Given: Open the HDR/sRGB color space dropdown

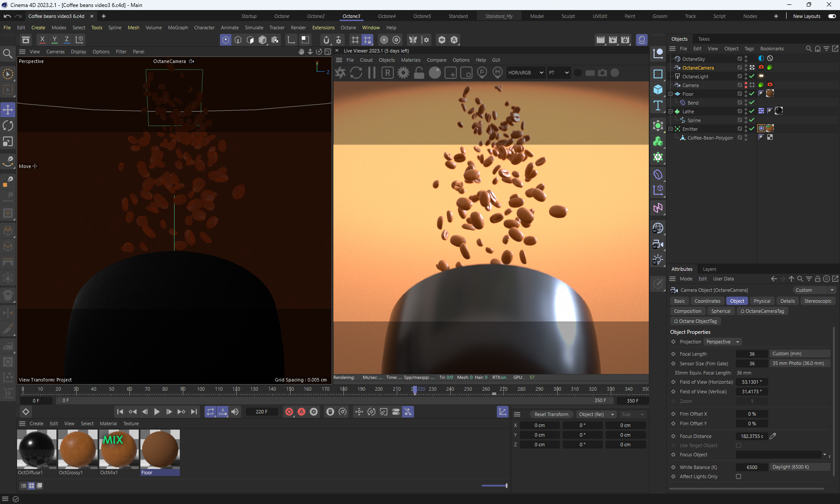Looking at the screenshot, I should 525,73.
